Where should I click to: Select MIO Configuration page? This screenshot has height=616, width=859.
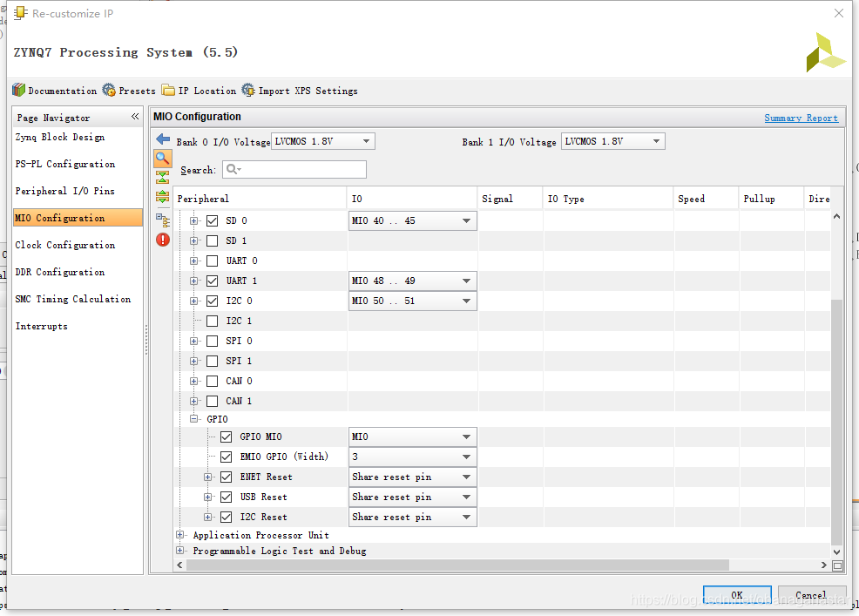tap(78, 218)
